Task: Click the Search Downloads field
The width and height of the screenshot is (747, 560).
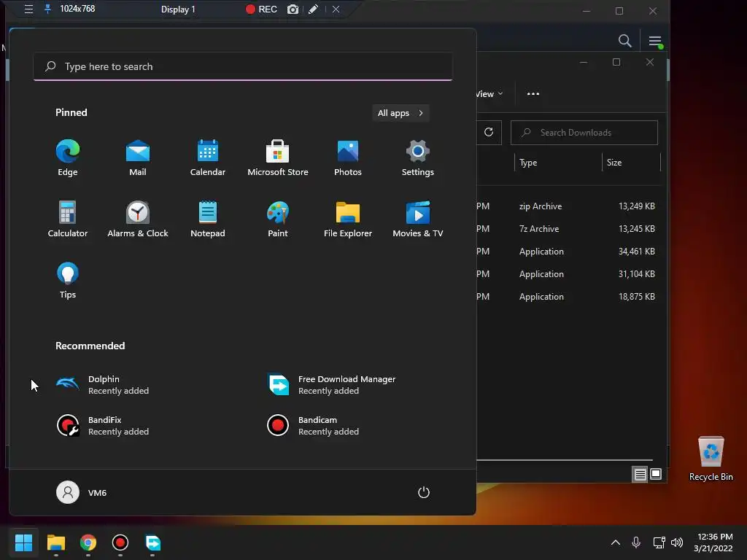Action: (584, 133)
